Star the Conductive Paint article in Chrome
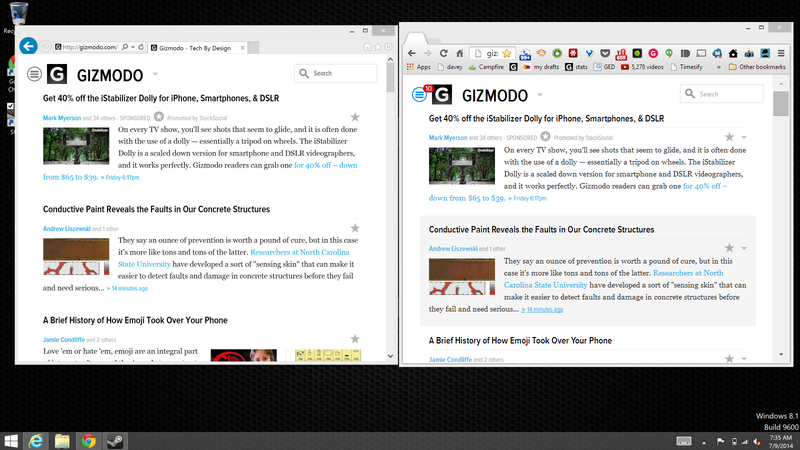Screen dimensions: 800x450 tap(730, 248)
